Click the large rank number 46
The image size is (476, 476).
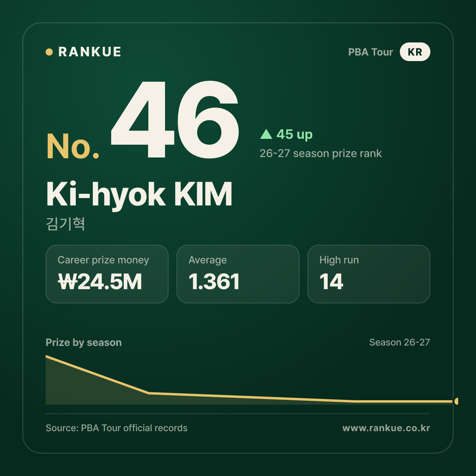[x=175, y=119]
